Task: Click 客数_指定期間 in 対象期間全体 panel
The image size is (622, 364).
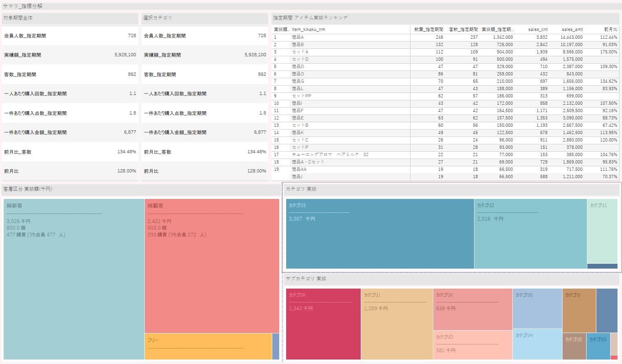Action: pyautogui.click(x=20, y=75)
